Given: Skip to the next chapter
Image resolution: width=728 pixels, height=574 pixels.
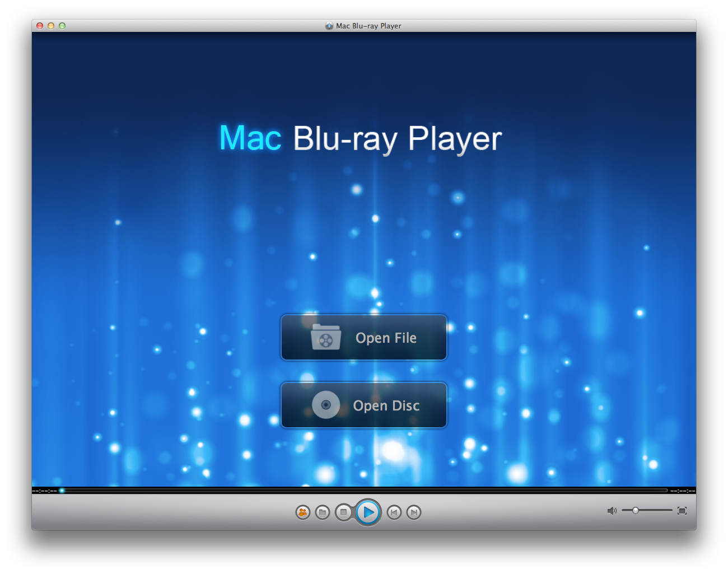Looking at the screenshot, I should pyautogui.click(x=414, y=512).
